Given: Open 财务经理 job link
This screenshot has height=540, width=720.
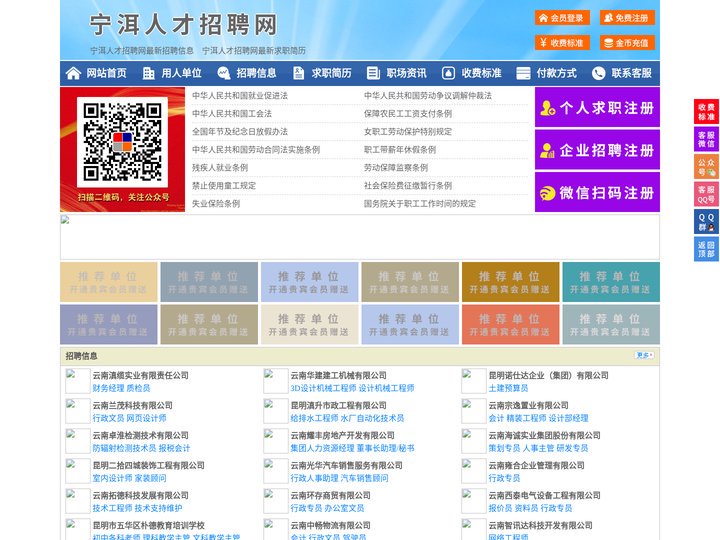Looking at the screenshot, I should pyautogui.click(x=108, y=388).
